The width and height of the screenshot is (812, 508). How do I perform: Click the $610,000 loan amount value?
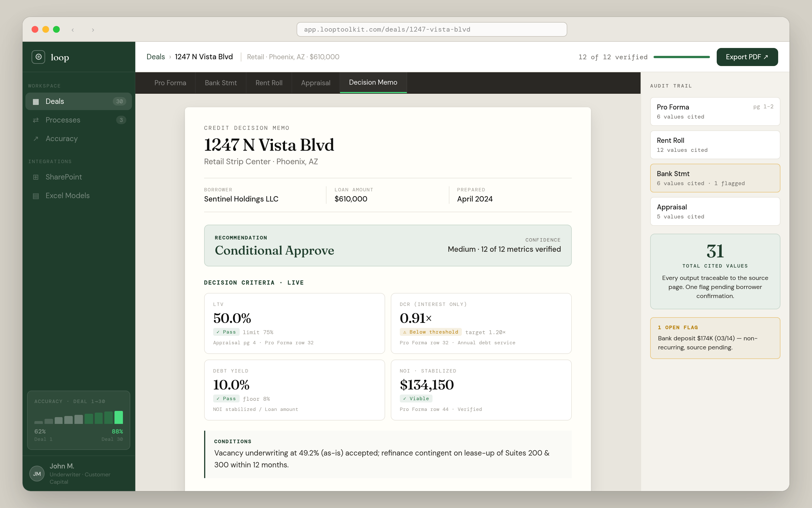[x=351, y=199]
